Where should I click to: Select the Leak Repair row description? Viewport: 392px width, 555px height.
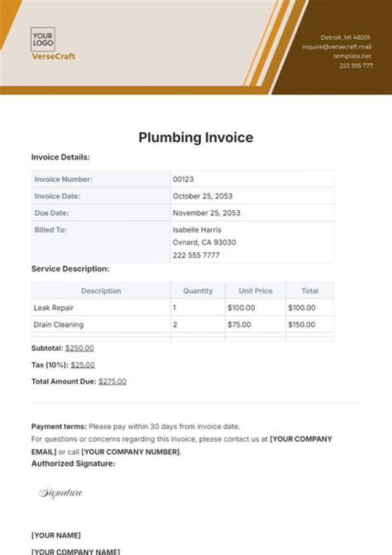click(x=53, y=308)
